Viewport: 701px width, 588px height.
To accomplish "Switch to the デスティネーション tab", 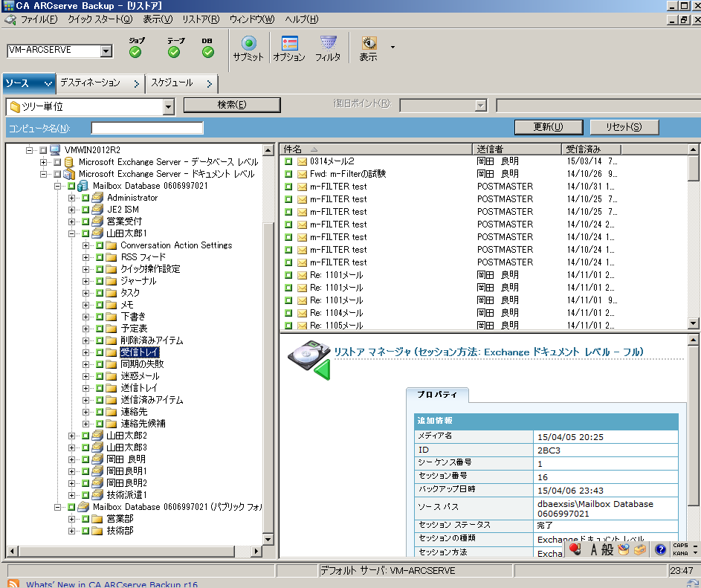I will (x=90, y=83).
